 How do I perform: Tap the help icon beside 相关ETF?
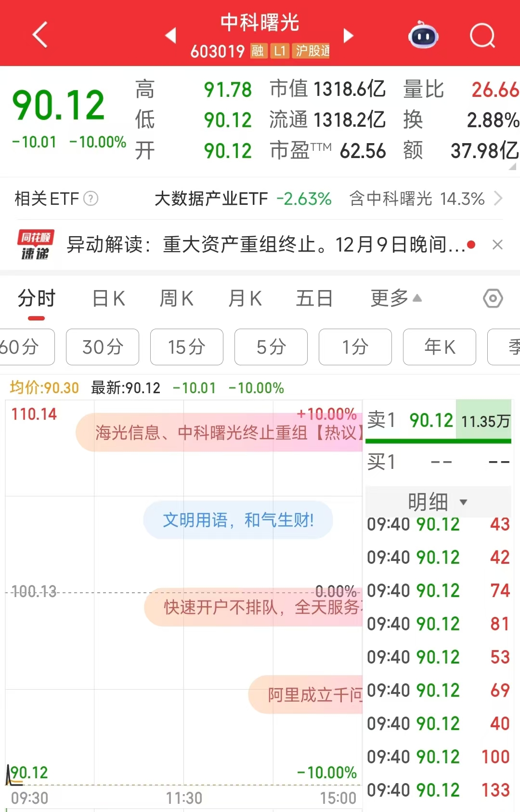(x=91, y=199)
